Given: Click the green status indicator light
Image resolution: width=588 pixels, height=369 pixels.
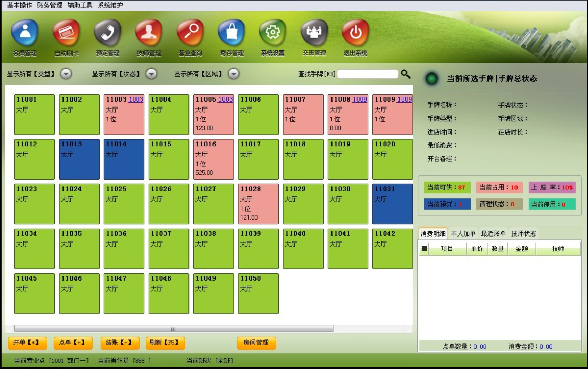Looking at the screenshot, I should (x=432, y=79).
